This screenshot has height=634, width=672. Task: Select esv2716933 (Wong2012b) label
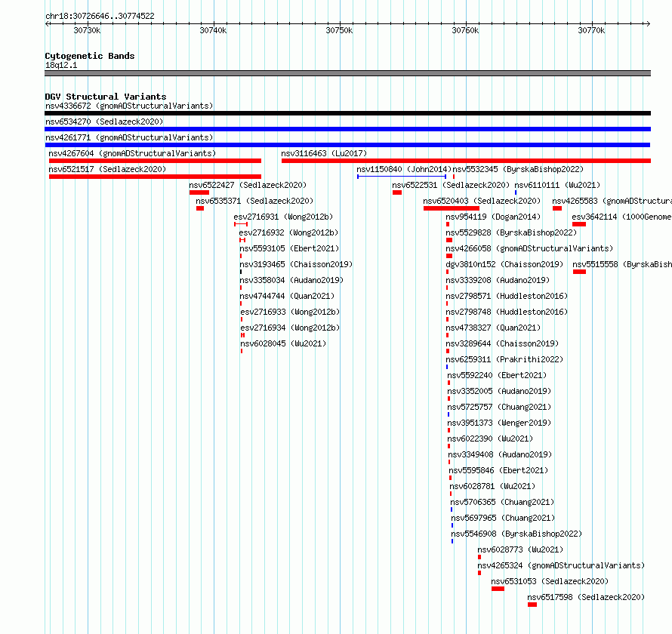pos(290,312)
